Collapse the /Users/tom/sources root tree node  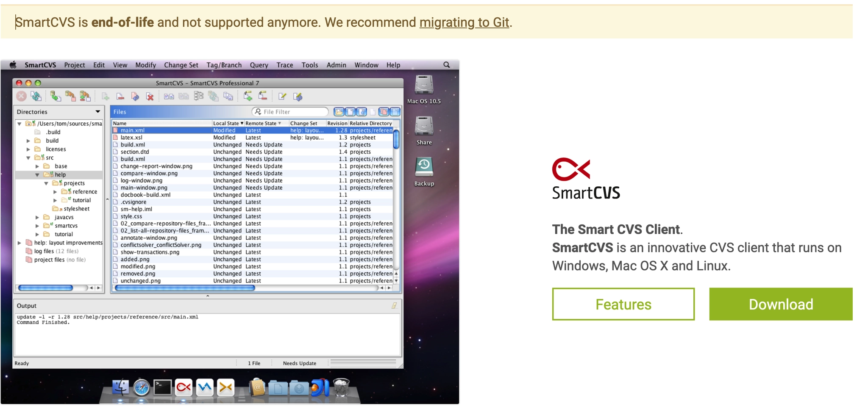19,124
